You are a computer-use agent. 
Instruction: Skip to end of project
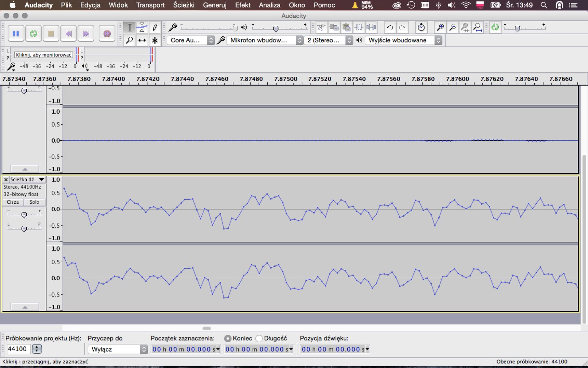pyautogui.click(x=86, y=34)
